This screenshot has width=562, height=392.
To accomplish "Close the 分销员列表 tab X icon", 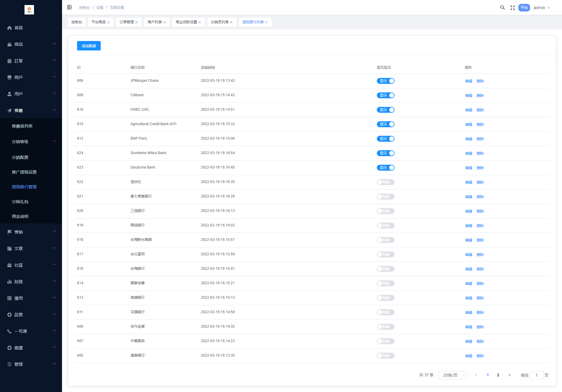I will pyautogui.click(x=231, y=22).
